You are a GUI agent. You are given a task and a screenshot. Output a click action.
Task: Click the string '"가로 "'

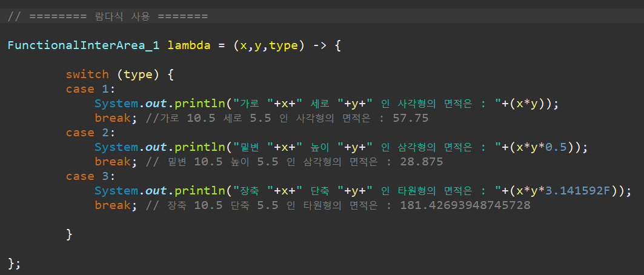point(253,104)
